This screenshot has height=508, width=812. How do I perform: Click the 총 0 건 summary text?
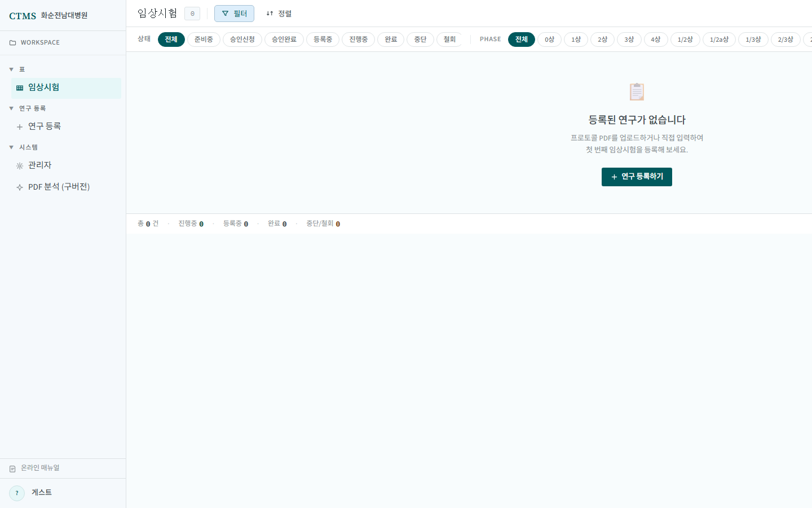148,224
